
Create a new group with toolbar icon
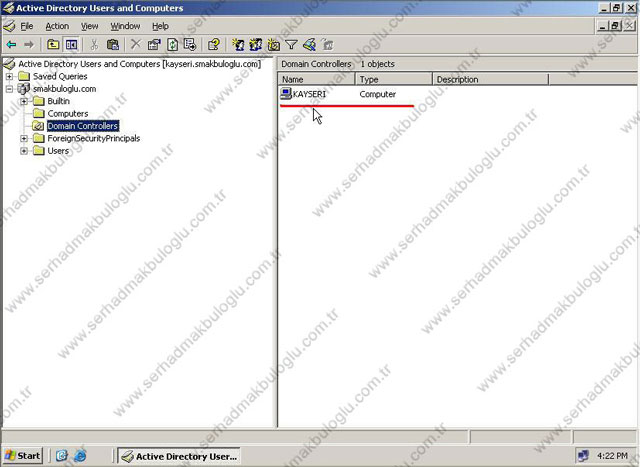click(x=256, y=44)
